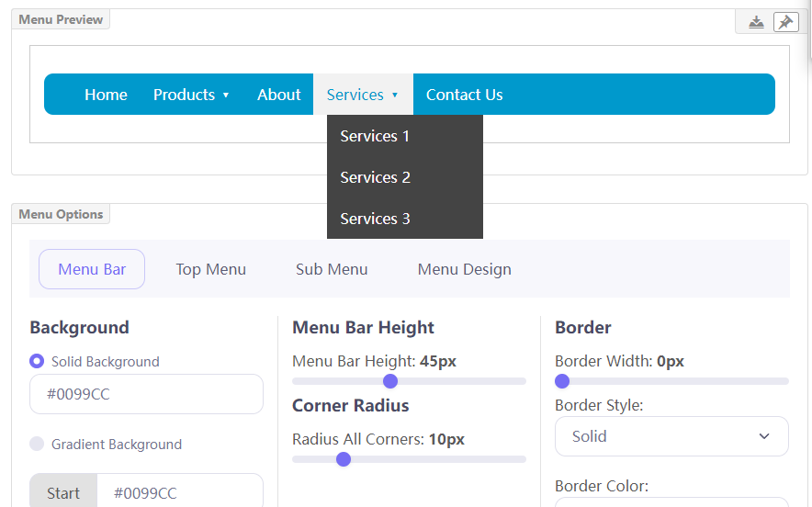
Task: Switch to the Menu Bar tab
Action: [x=92, y=269]
